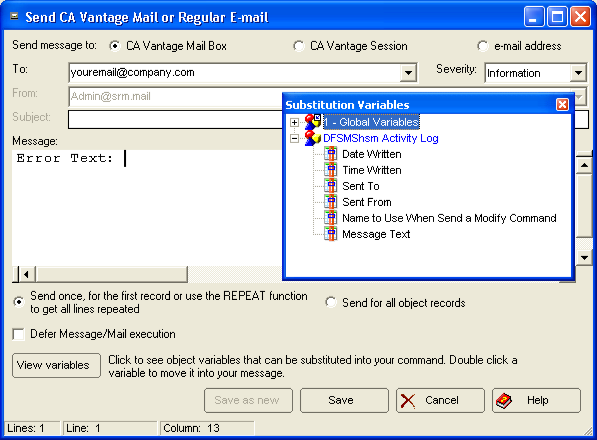Click the From field Admin@srm.mail

click(x=175, y=97)
